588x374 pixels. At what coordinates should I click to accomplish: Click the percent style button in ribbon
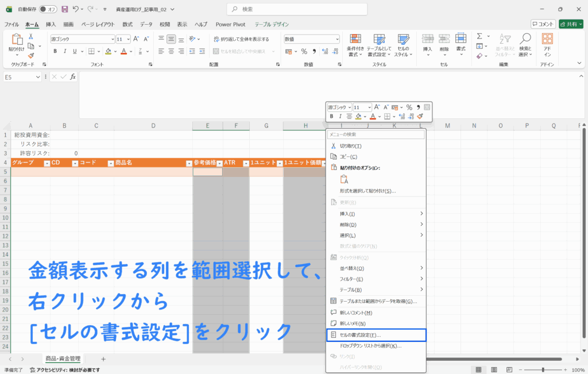(x=304, y=51)
